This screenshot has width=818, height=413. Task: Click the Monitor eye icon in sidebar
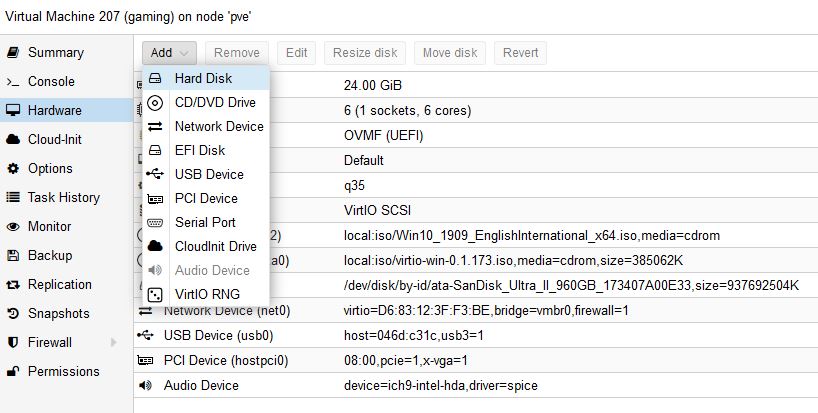click(x=13, y=226)
